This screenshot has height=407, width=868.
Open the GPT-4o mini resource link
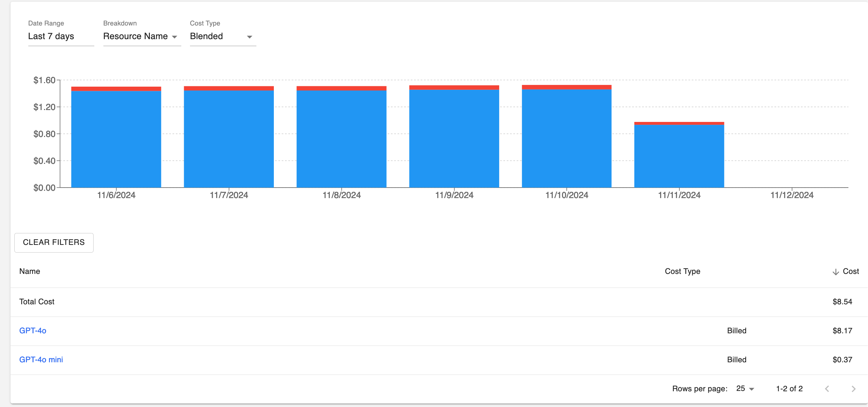point(41,359)
